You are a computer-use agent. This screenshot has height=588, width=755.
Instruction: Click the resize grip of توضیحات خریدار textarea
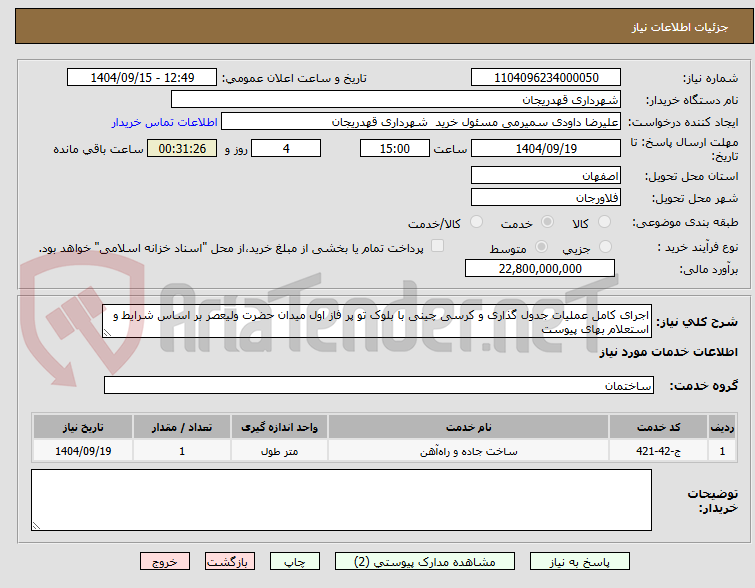click(36, 526)
